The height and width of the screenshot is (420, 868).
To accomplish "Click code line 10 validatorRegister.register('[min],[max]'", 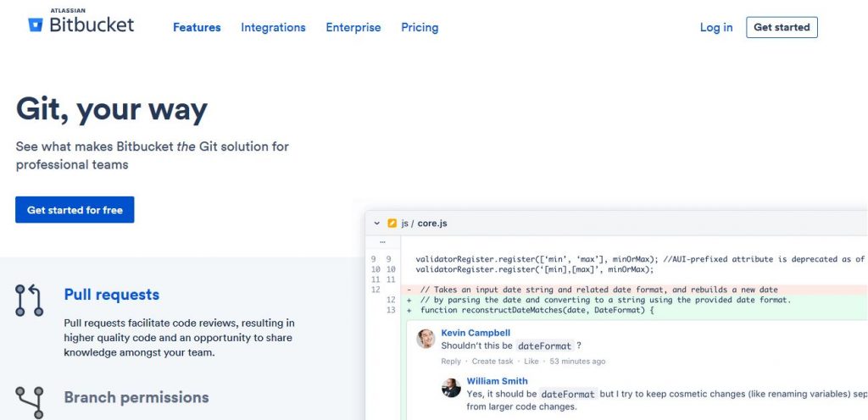I will (535, 269).
